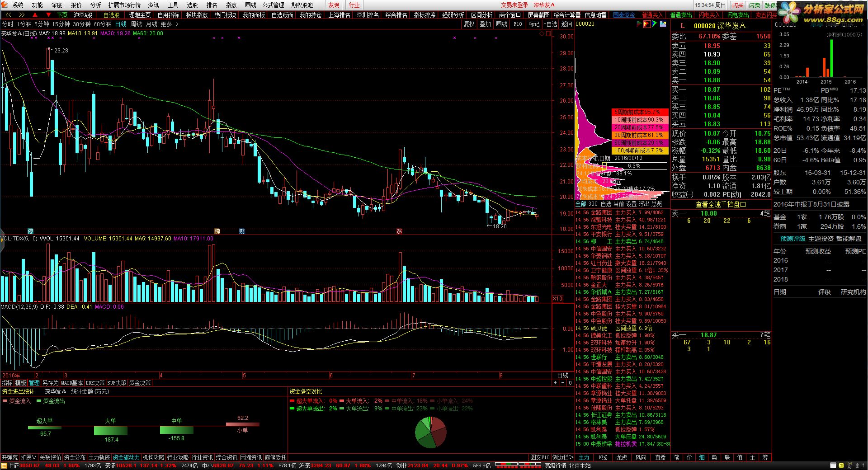Image resolution: width=868 pixels, height=470 pixels.
Task: Click the 涨 marker on the K-line chart
Action: point(399,231)
